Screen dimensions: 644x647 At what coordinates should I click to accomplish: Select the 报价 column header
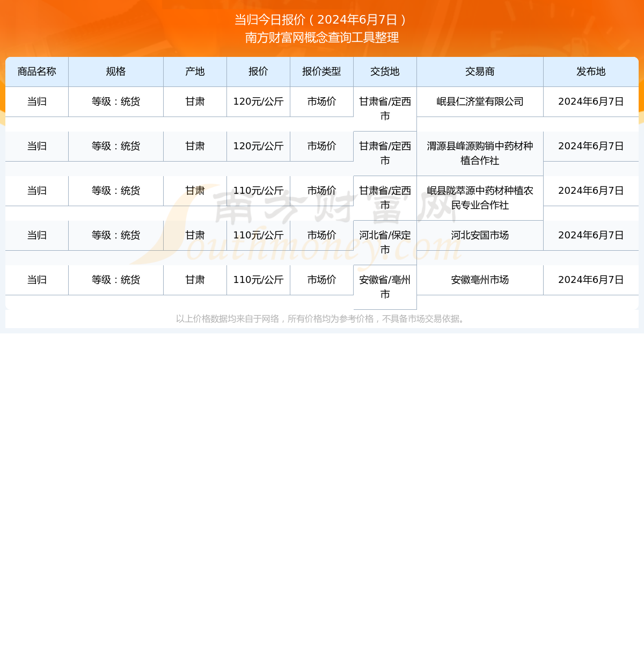258,71
